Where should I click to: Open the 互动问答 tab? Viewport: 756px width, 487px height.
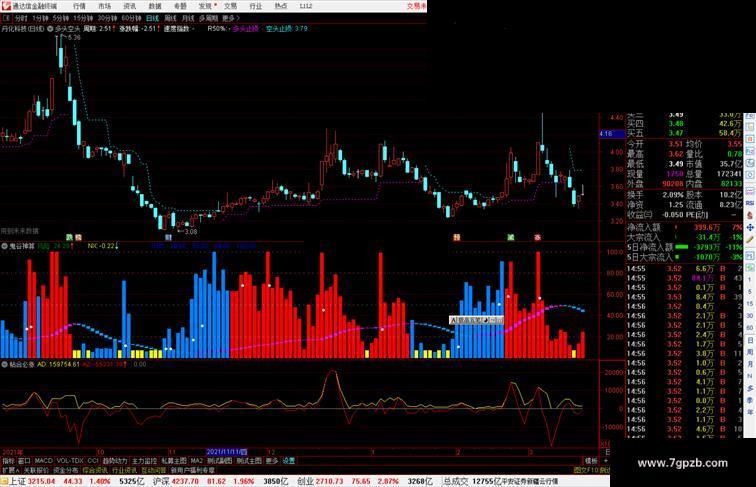(153, 470)
